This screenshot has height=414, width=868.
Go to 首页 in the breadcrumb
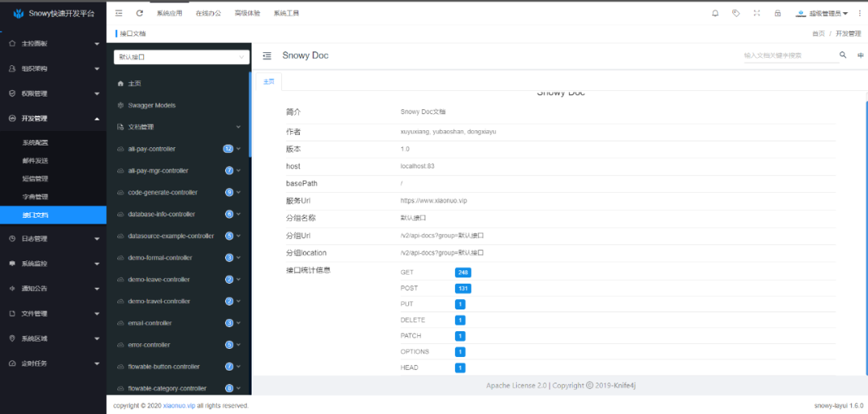tap(818, 34)
